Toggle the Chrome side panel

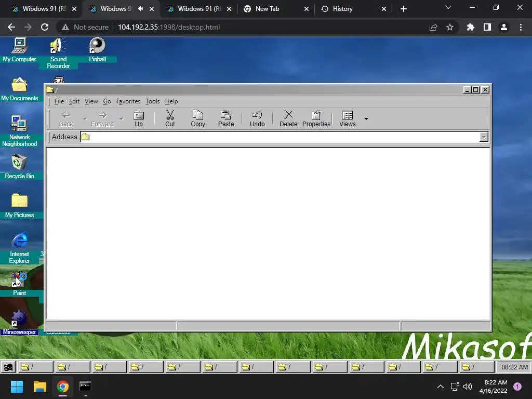(x=487, y=27)
